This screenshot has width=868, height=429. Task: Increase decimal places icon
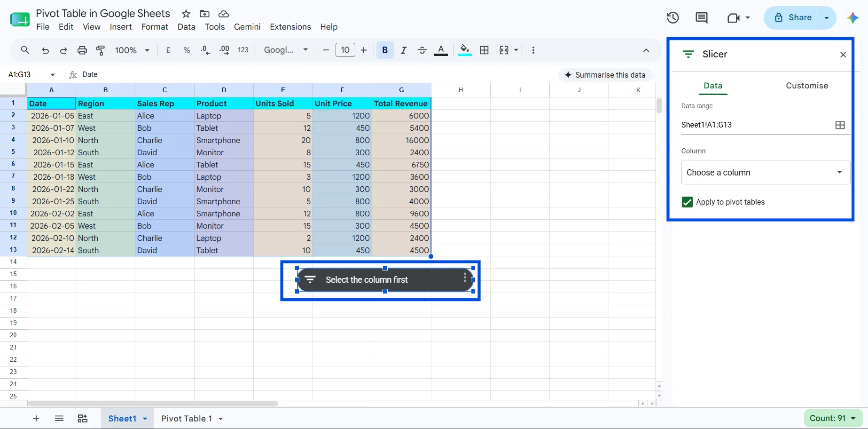point(224,50)
